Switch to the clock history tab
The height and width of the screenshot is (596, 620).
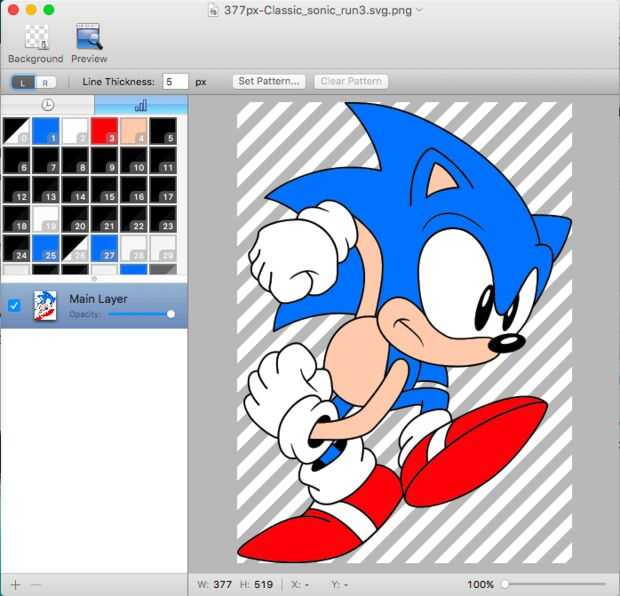click(47, 105)
